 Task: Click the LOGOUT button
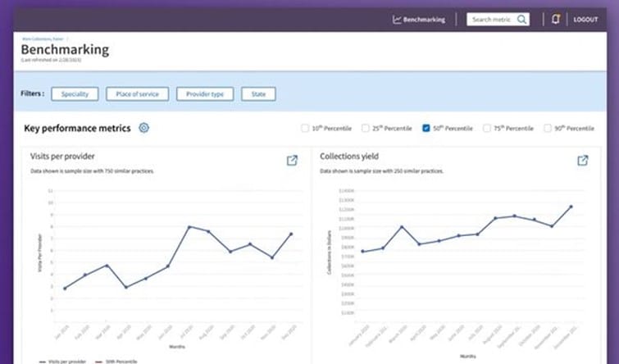[585, 20]
